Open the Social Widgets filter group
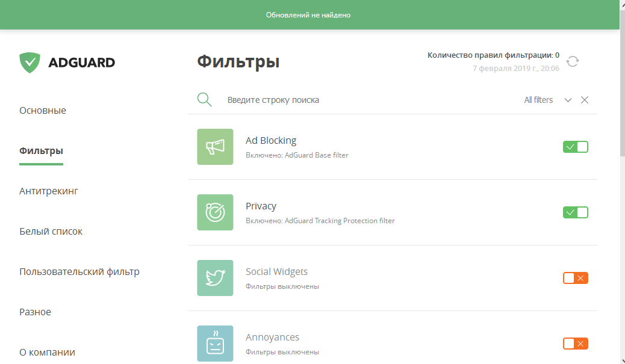This screenshot has width=625, height=364. click(393, 278)
